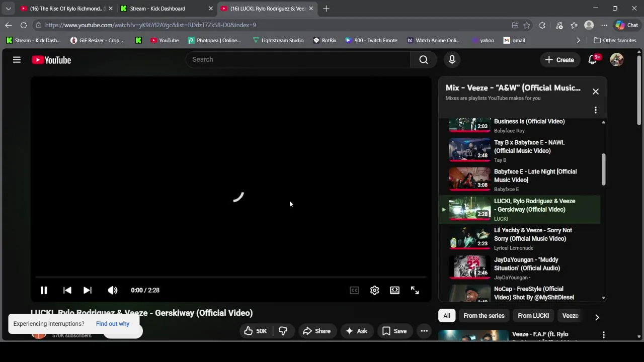This screenshot has height=362, width=644.
Task: Click the Find out why link
Action: pos(113,324)
